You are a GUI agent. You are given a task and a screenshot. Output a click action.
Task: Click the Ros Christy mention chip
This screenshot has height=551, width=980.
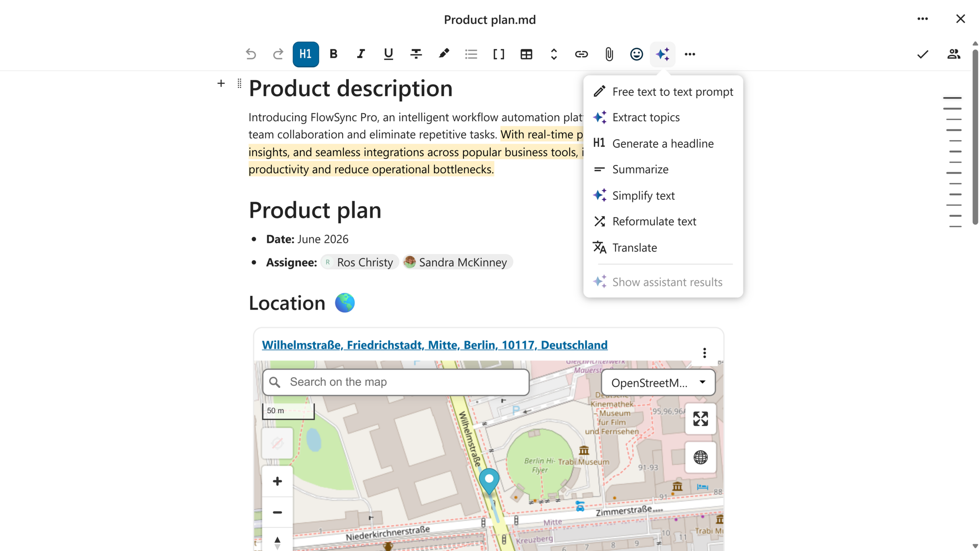(359, 262)
